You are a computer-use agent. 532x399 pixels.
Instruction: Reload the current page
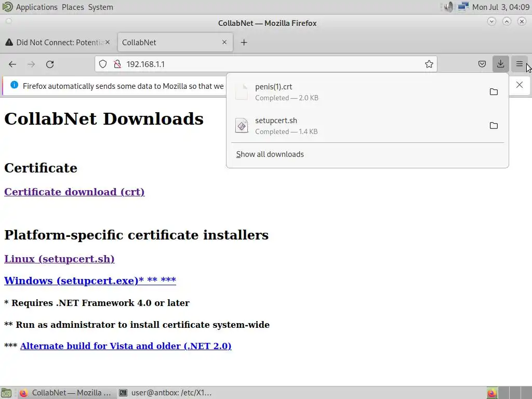tap(50, 64)
